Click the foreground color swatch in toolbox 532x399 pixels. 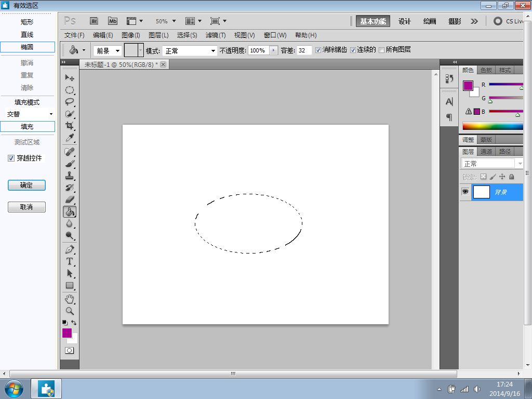(x=66, y=333)
